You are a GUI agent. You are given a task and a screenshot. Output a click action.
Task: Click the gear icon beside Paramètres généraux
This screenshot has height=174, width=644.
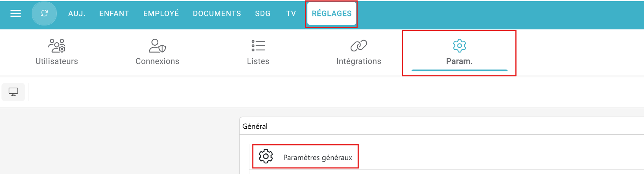(x=266, y=156)
